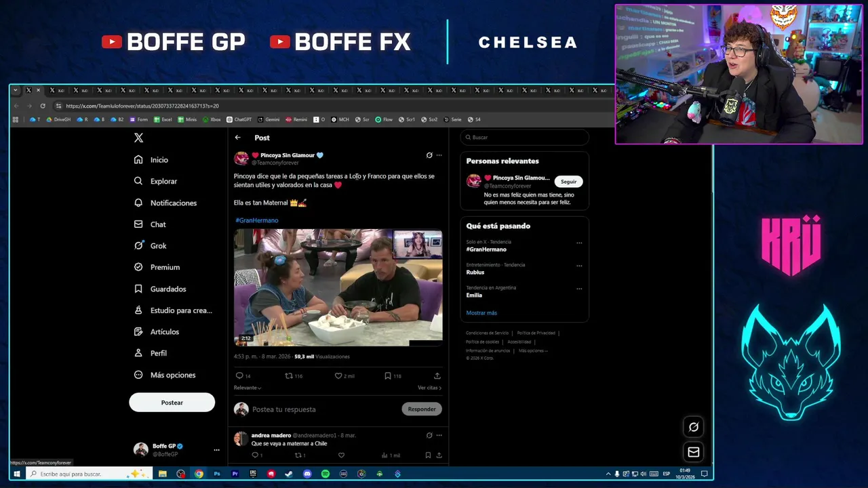Open the Xbox bookmark

[212, 119]
